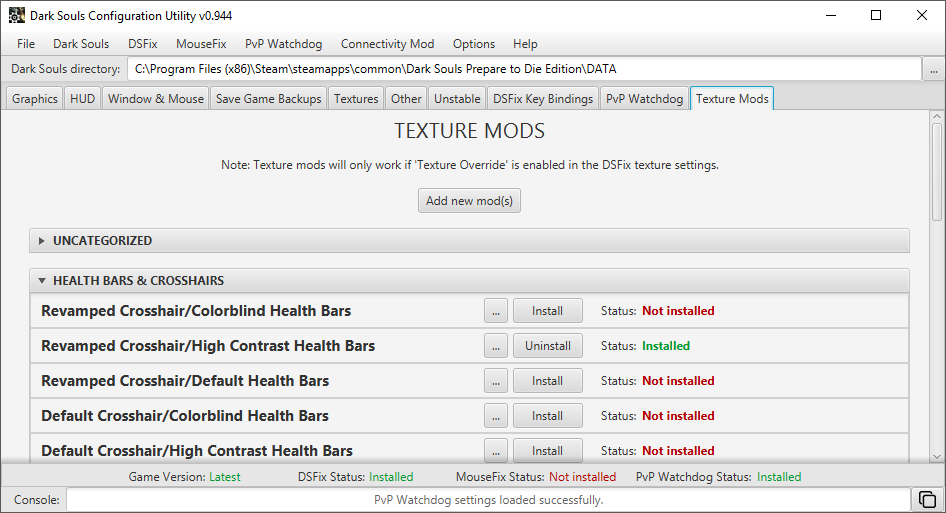Click the Dark Souls directory path field

(524, 69)
